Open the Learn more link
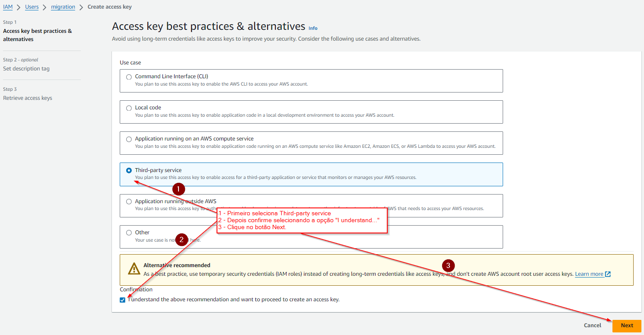The height and width of the screenshot is (335, 644). point(589,274)
